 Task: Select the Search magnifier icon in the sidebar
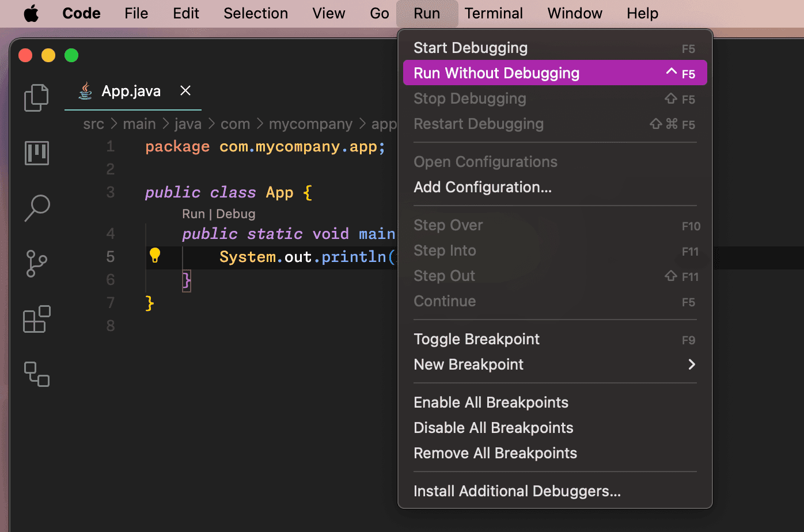(x=36, y=208)
